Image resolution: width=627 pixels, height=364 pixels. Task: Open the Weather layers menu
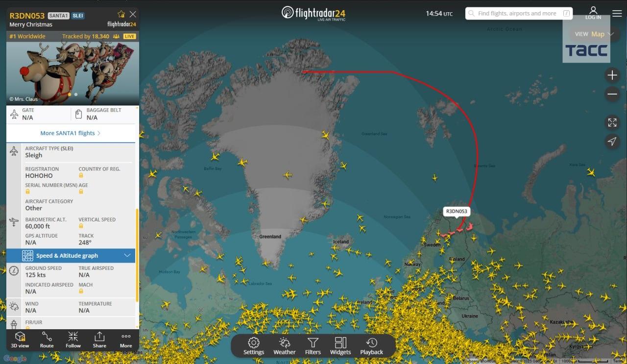pyautogui.click(x=285, y=346)
